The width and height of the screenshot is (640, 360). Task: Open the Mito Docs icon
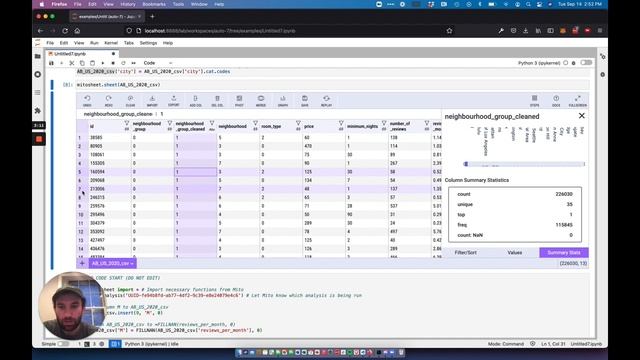(x=556, y=100)
